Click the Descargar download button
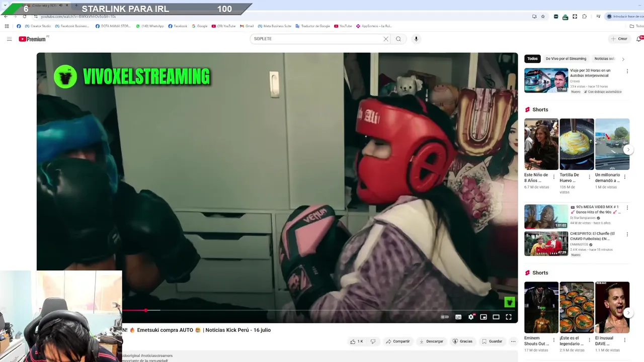 (431, 341)
